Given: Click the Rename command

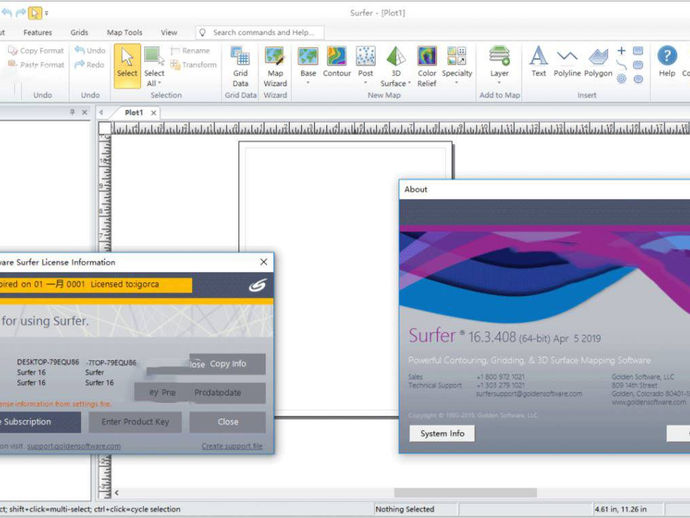Looking at the screenshot, I should [x=190, y=51].
